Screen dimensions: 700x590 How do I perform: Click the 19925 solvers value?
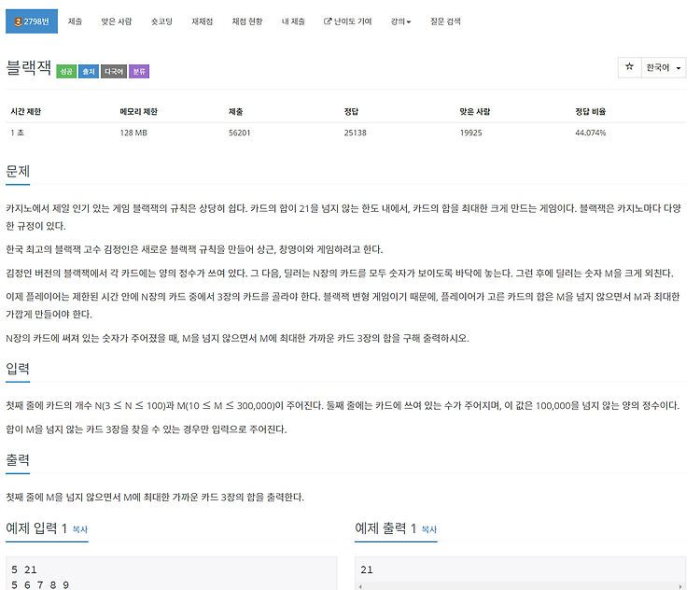[x=471, y=133]
